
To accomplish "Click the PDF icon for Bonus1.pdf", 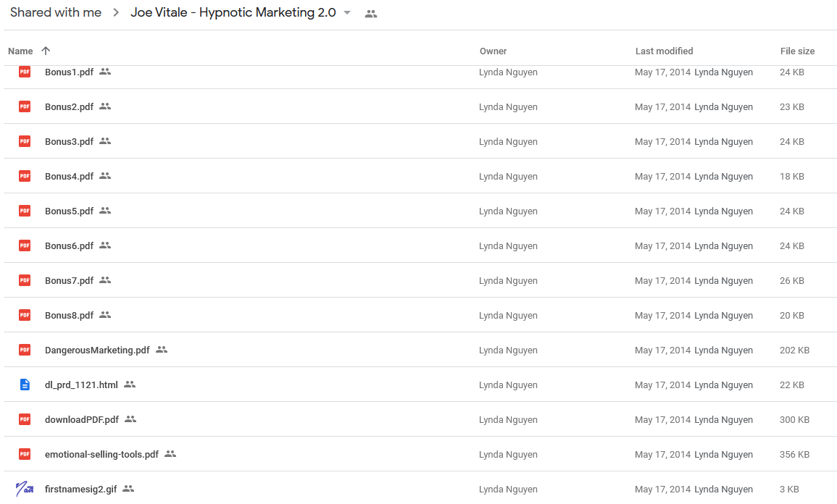I will [x=25, y=72].
